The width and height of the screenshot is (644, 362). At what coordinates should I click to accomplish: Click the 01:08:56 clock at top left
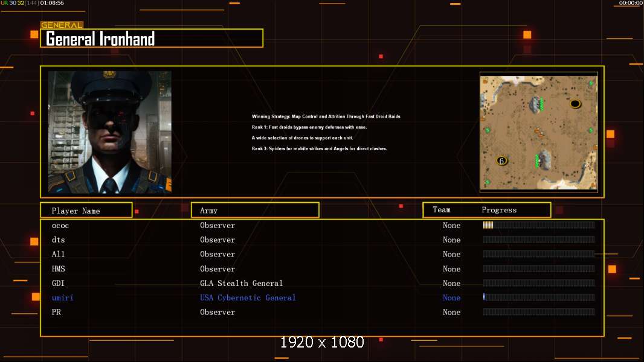(x=52, y=3)
